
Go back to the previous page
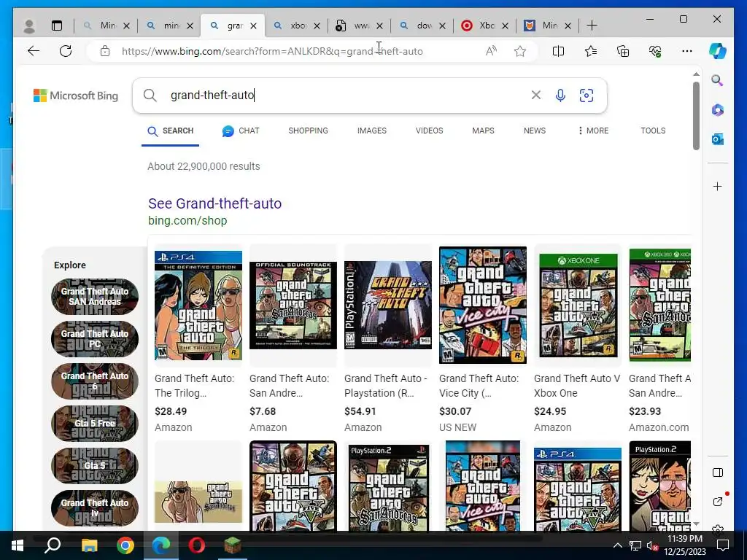coord(34,51)
